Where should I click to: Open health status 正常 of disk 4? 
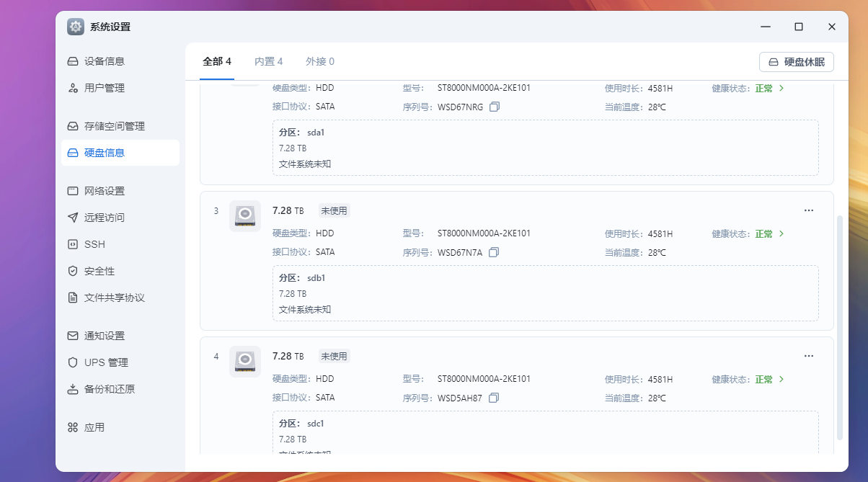pyautogui.click(x=769, y=380)
